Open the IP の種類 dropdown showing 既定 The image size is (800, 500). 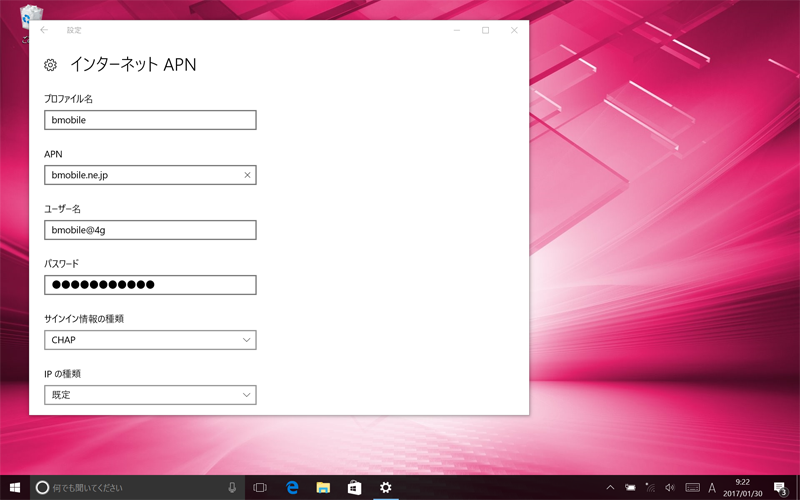pyautogui.click(x=150, y=395)
